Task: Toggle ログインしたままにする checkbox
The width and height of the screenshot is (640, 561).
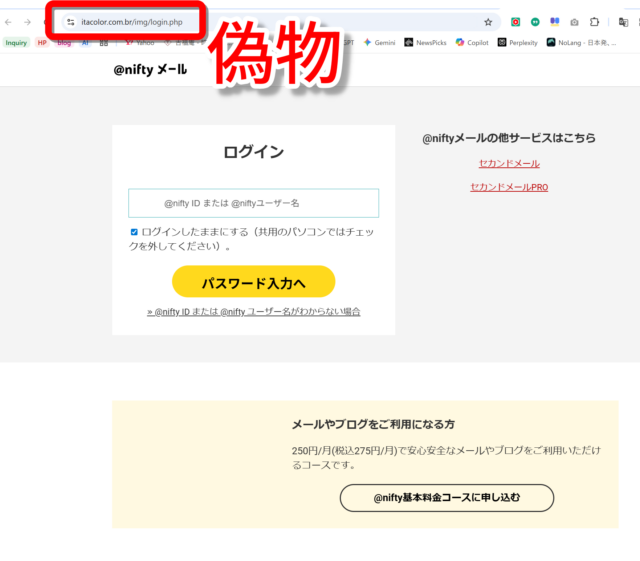Action: 134,232
